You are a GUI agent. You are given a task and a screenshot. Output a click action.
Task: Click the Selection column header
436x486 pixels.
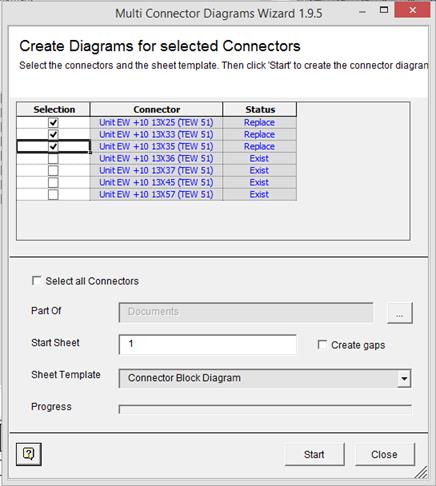[53, 109]
